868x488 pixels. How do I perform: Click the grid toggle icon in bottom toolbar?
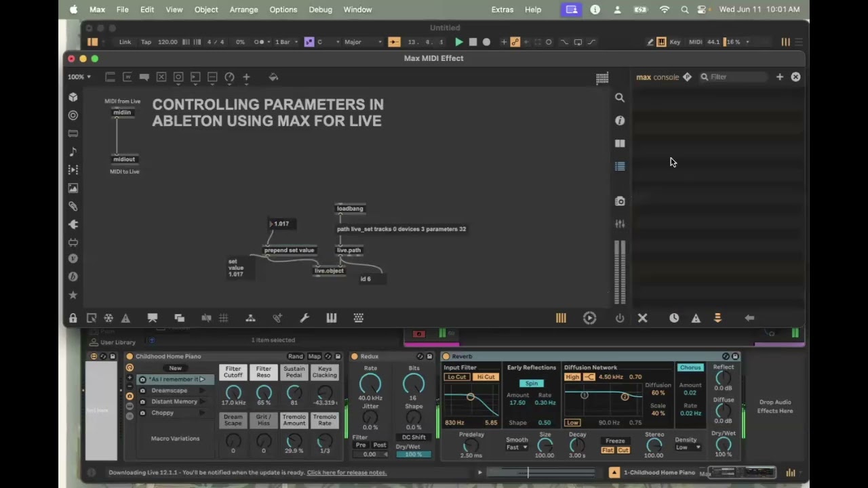click(223, 318)
